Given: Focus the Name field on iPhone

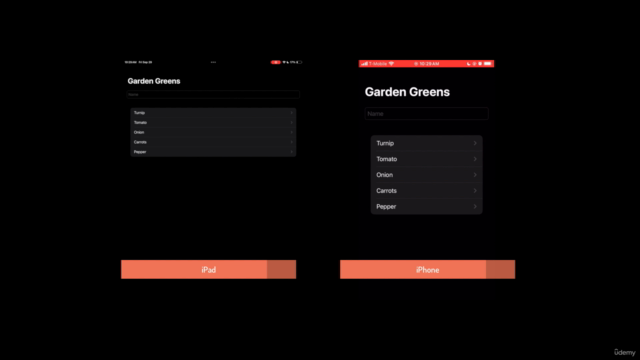Looking at the screenshot, I should coord(427,113).
